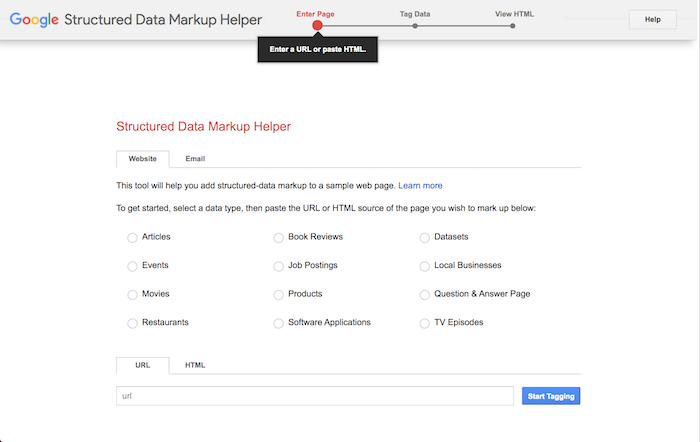Screen dimensions: 700x442
Task: Switch to the Email tab
Action: tap(195, 159)
